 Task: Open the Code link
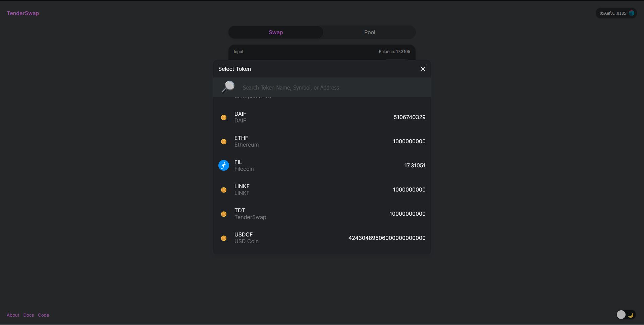click(x=44, y=315)
